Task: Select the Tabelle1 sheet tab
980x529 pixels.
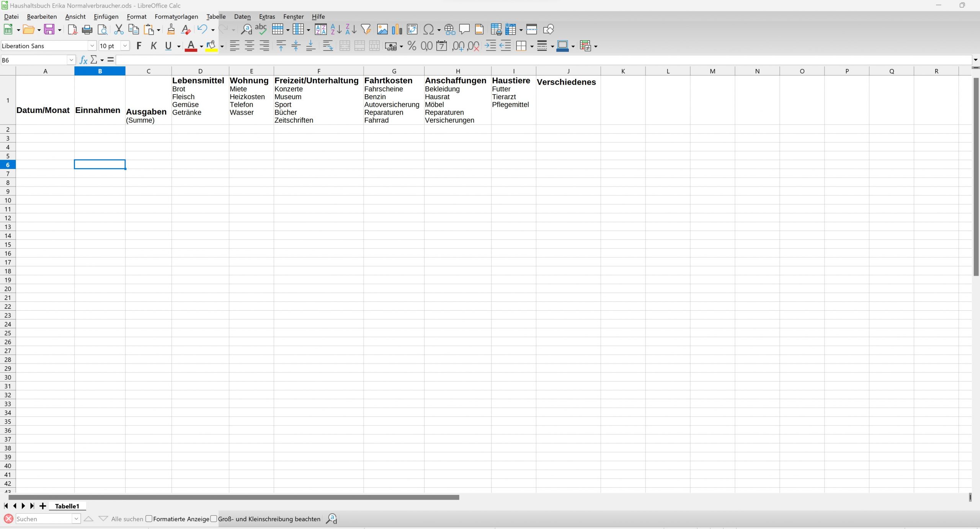Action: pos(67,506)
